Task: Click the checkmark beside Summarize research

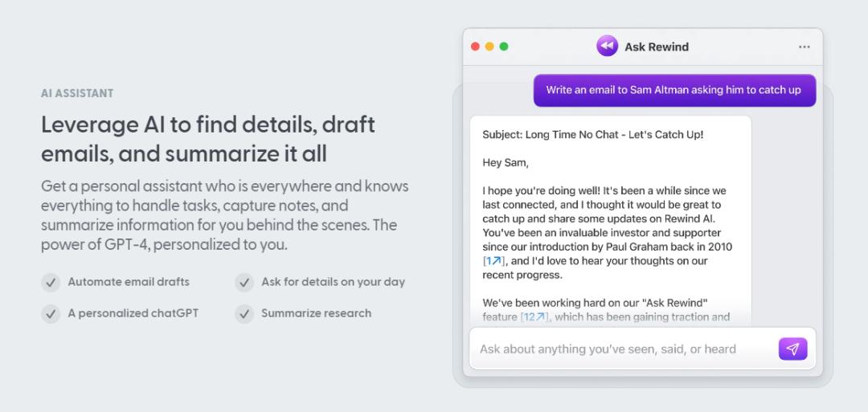Action: pos(244,313)
